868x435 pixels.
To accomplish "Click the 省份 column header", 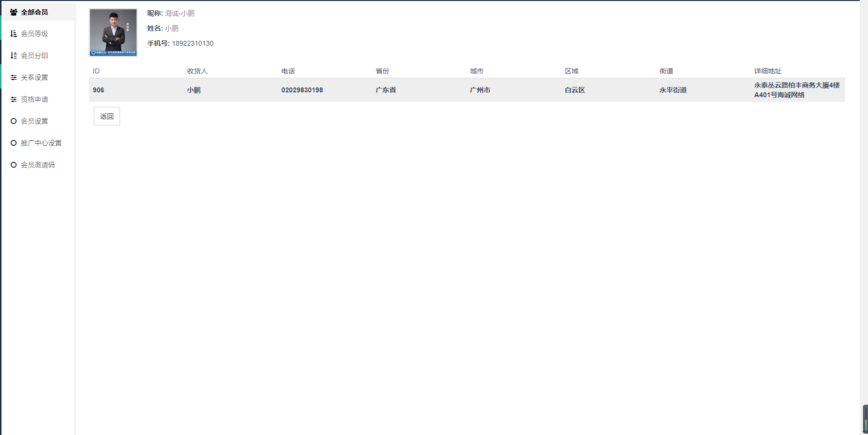I will [x=382, y=71].
